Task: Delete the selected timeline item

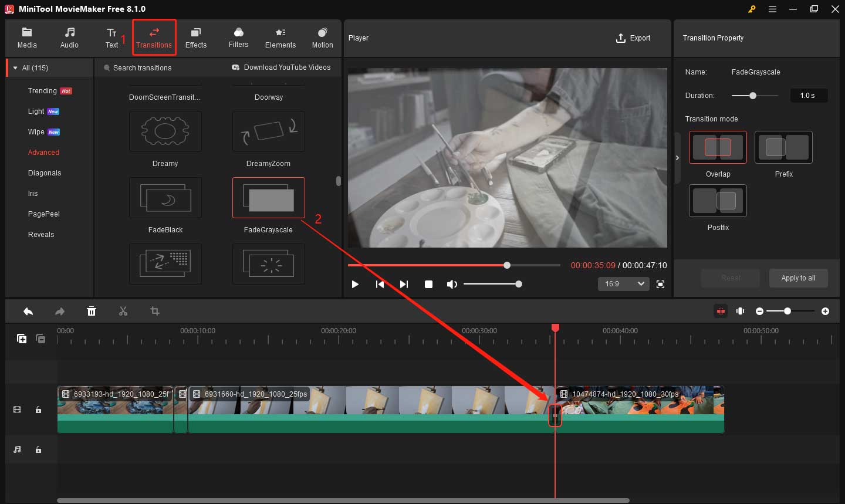Action: point(92,312)
